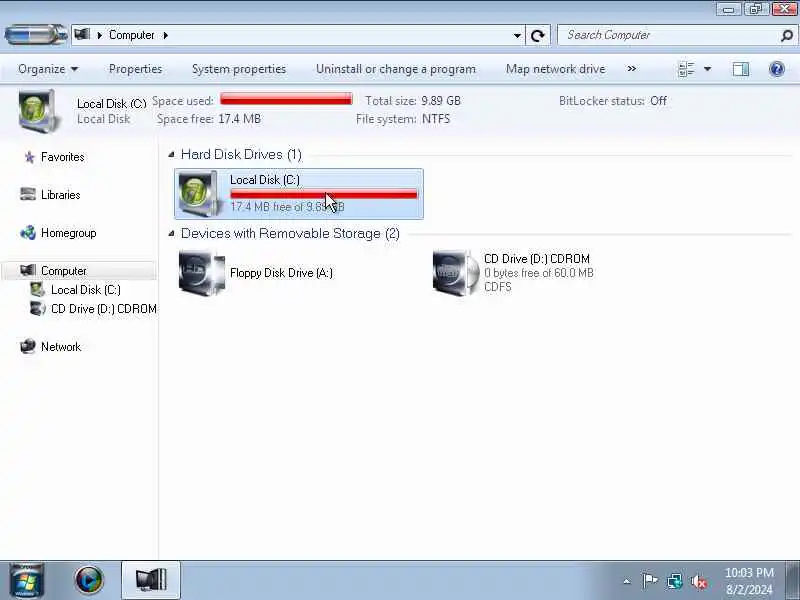Screen dimensions: 800x600
Task: Click 'CDFS' text under CD Drive
Action: point(497,287)
